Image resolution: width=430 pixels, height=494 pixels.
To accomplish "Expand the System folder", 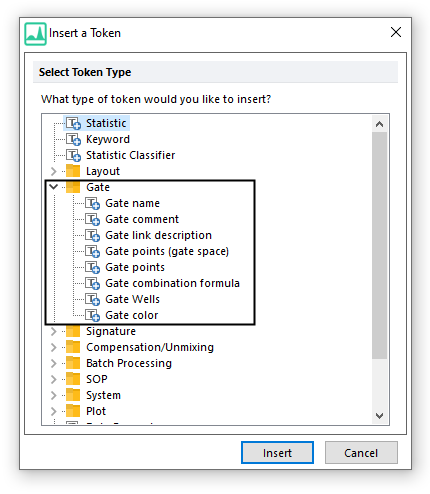I will (53, 395).
